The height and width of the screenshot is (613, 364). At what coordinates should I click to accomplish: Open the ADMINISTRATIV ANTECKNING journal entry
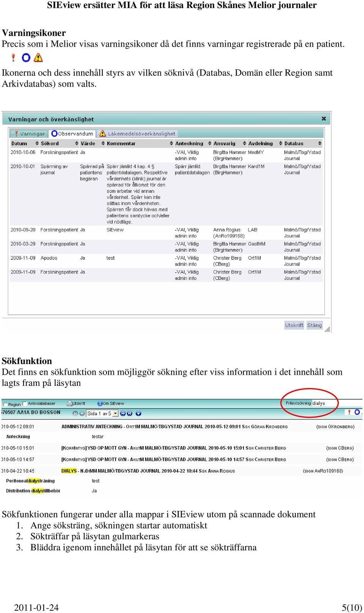(174, 427)
